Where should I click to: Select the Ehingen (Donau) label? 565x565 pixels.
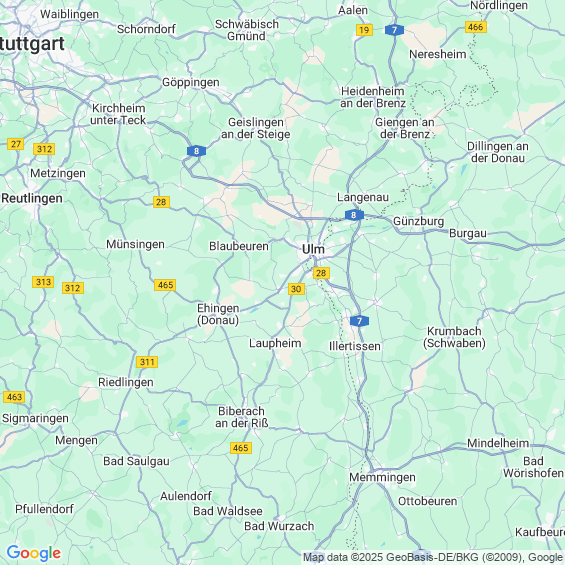[218, 314]
